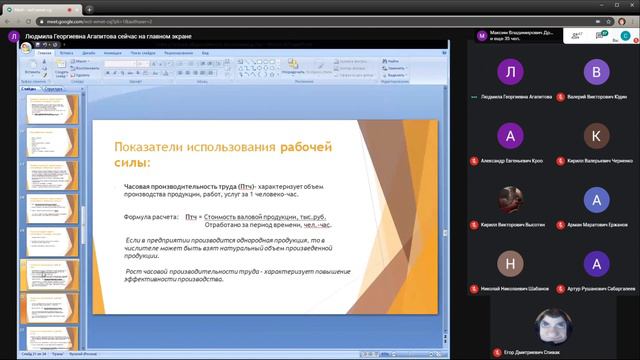Image resolution: width=640 pixels, height=360 pixels.
Task: Click Undo icon in quick access toolbar
Action: click(x=45, y=44)
